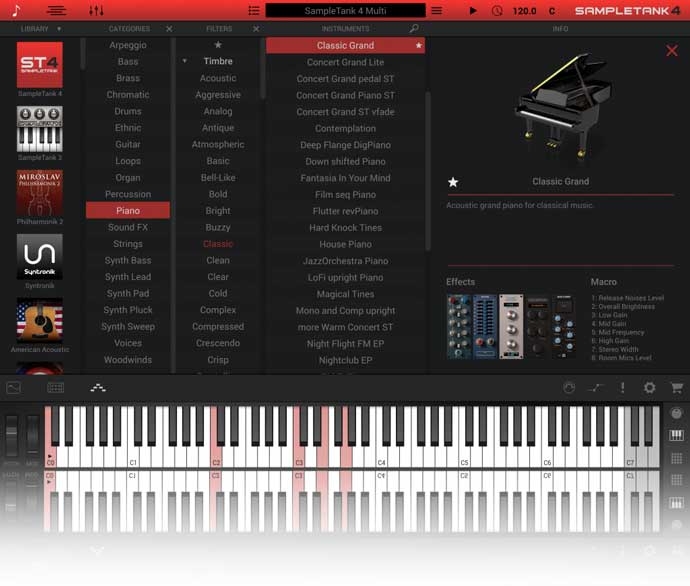Select the Organ category
The width and height of the screenshot is (690, 586).
pos(128,178)
